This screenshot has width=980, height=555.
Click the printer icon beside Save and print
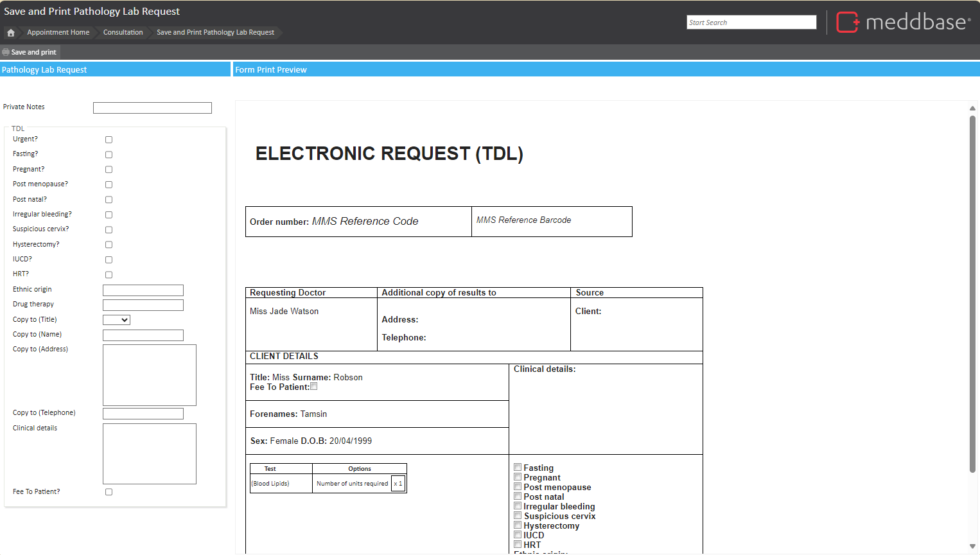coord(6,53)
